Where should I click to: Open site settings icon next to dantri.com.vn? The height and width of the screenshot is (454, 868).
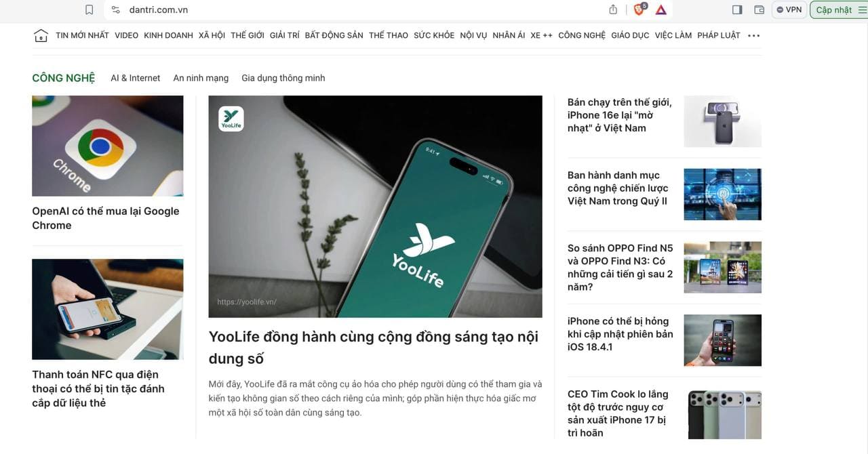[x=115, y=9]
